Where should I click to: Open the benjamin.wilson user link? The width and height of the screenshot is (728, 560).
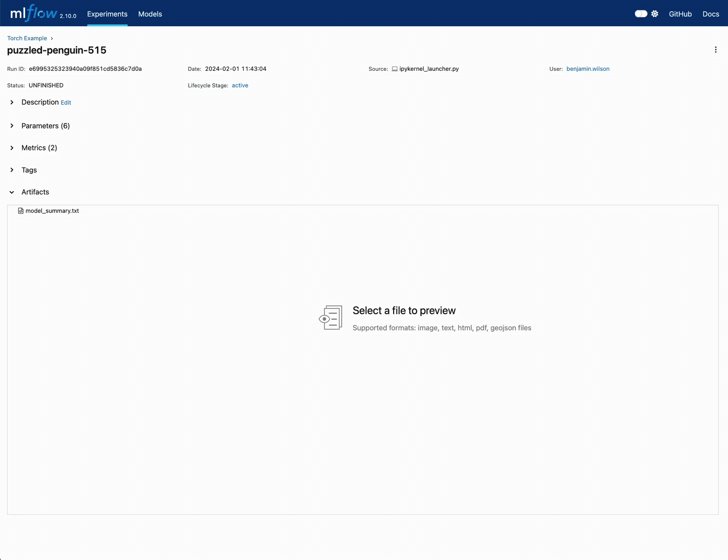pyautogui.click(x=588, y=69)
